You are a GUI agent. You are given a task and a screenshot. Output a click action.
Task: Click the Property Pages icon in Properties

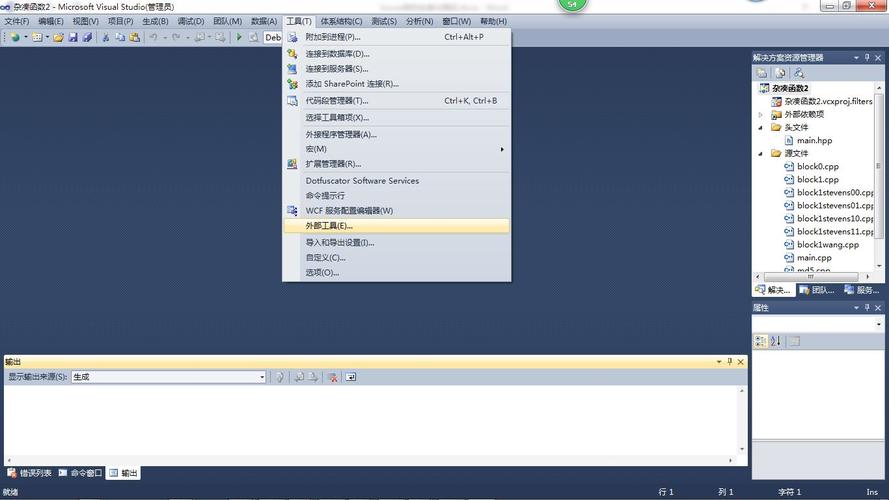point(795,341)
